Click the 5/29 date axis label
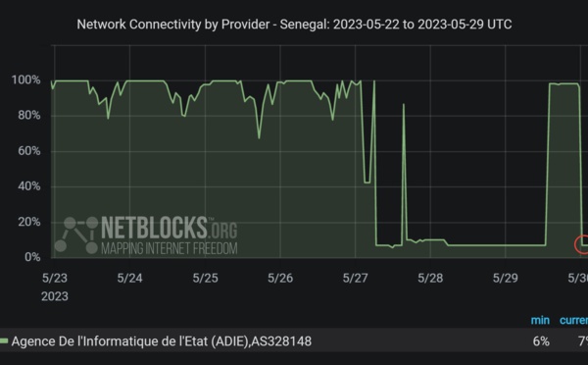This screenshot has height=365, width=588. (506, 278)
